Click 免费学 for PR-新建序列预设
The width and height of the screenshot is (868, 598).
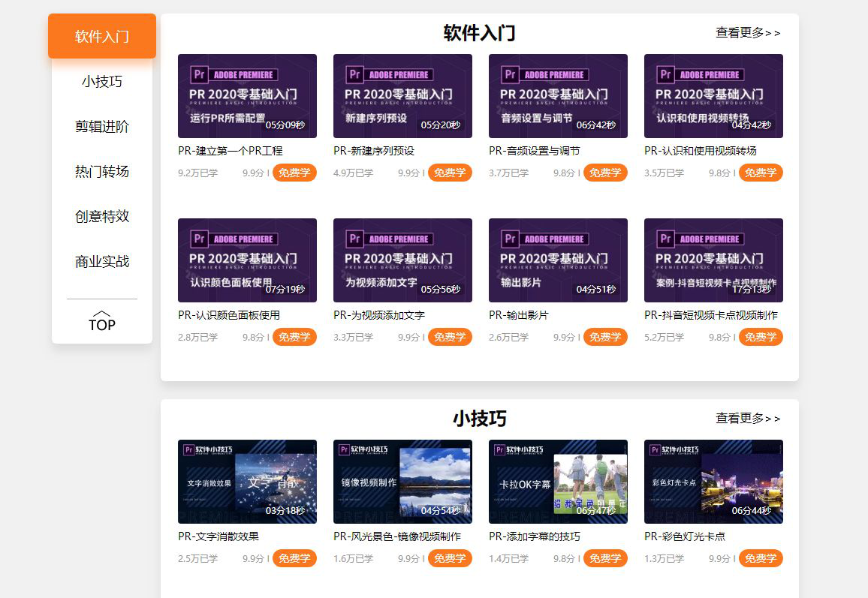coord(450,173)
